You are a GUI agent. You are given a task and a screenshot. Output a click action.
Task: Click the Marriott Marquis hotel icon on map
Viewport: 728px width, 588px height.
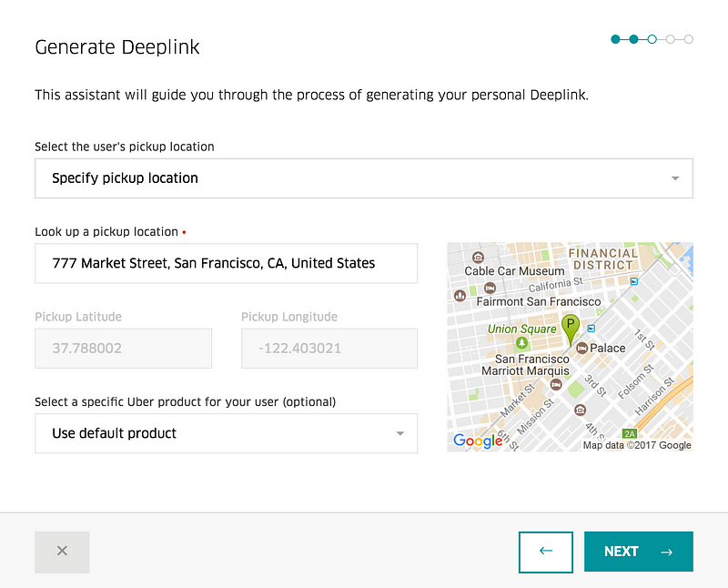coord(556,385)
